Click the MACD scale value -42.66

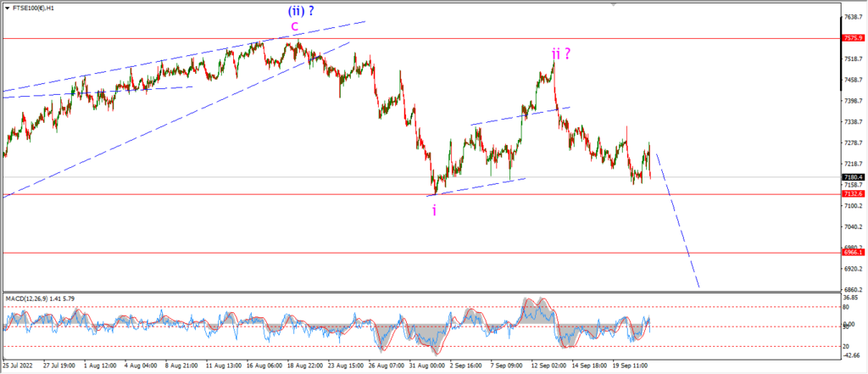tap(853, 355)
